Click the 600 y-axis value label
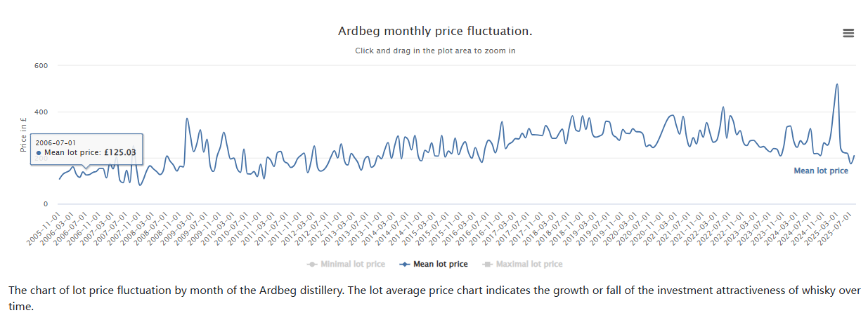Image resolution: width=868 pixels, height=320 pixels. click(x=41, y=65)
